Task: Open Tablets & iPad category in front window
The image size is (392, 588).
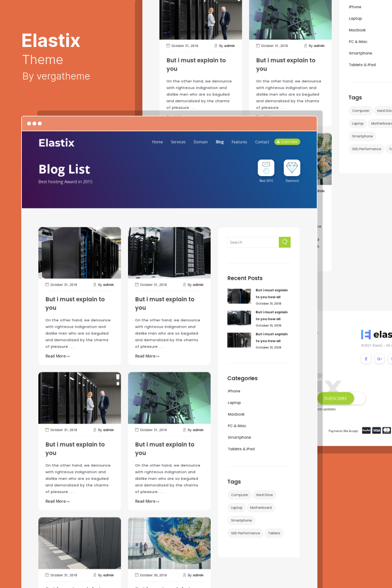Action: [242, 449]
